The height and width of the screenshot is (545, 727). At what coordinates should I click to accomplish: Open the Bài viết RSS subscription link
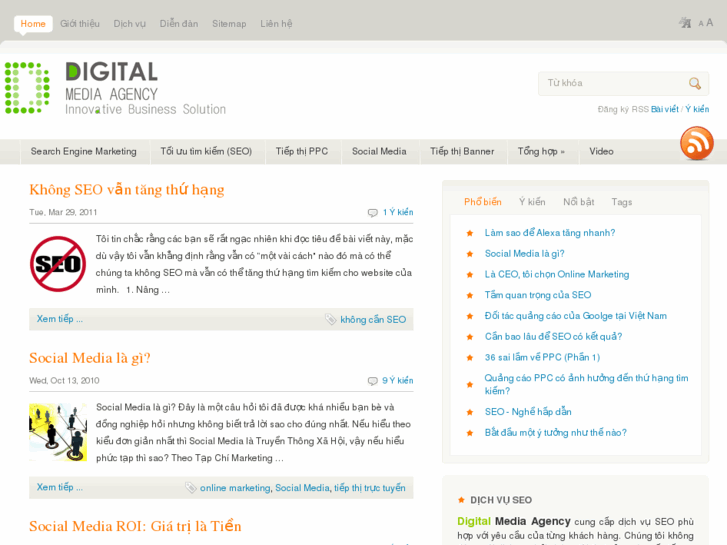(x=664, y=109)
